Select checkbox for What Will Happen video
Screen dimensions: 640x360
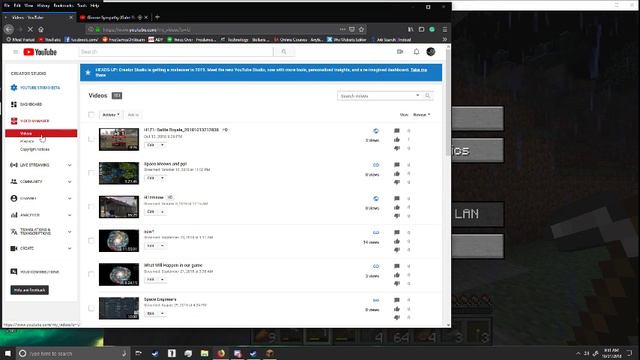[x=91, y=274]
